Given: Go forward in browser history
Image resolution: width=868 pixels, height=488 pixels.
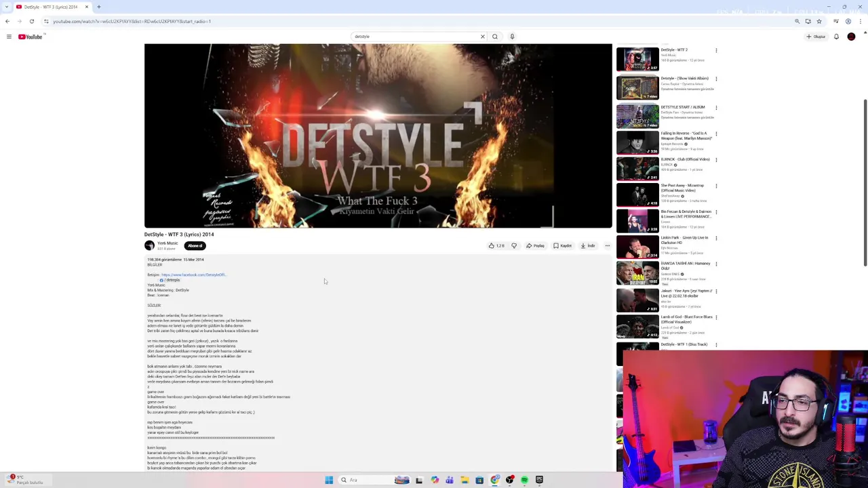Looking at the screenshot, I should coord(19,21).
